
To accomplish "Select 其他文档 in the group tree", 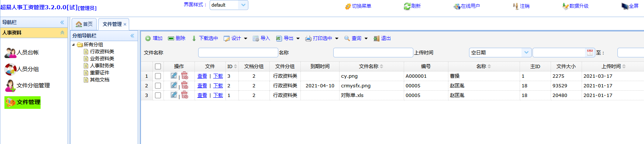I will point(100,80).
